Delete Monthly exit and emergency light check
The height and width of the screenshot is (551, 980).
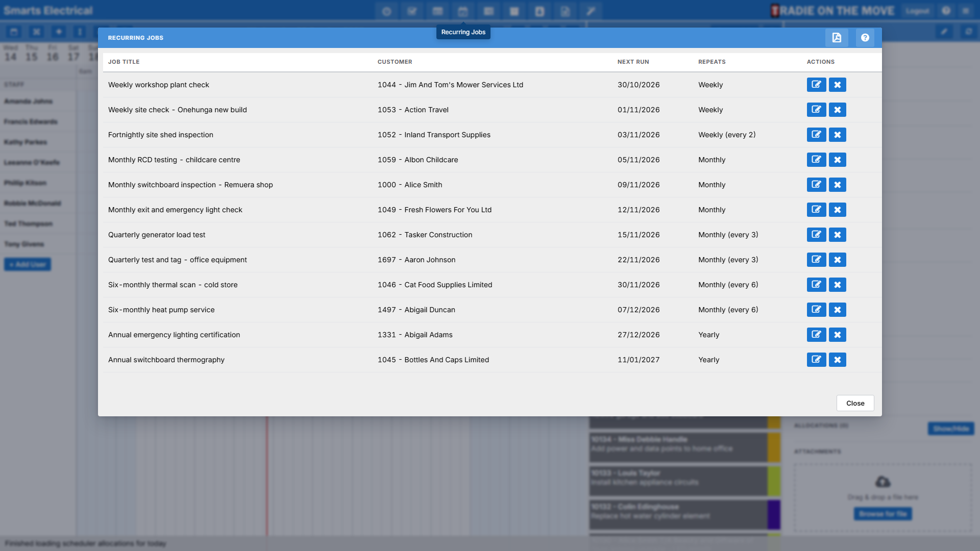[838, 210]
